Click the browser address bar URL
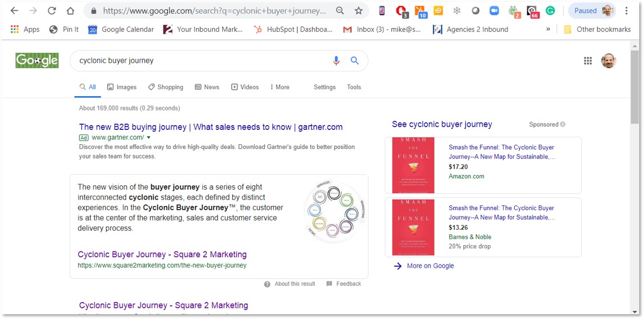This screenshot has height=319, width=644. tap(214, 11)
